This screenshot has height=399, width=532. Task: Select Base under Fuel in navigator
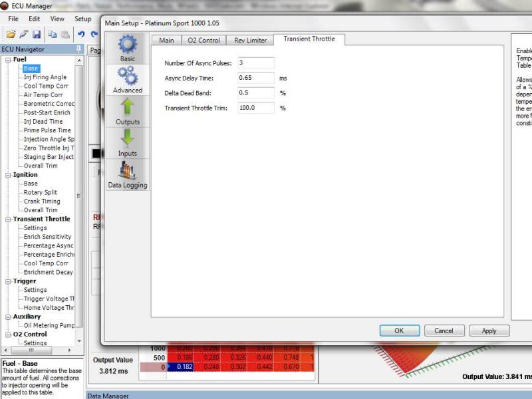point(31,68)
